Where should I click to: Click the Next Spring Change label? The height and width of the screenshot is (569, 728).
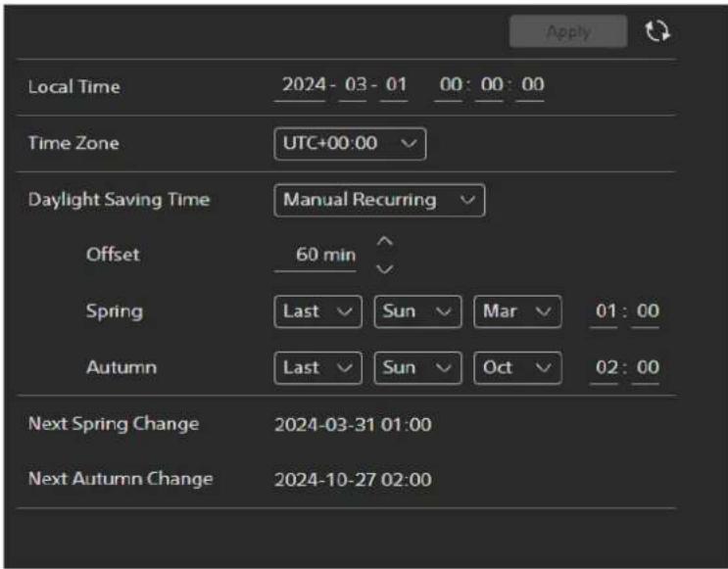(x=114, y=424)
